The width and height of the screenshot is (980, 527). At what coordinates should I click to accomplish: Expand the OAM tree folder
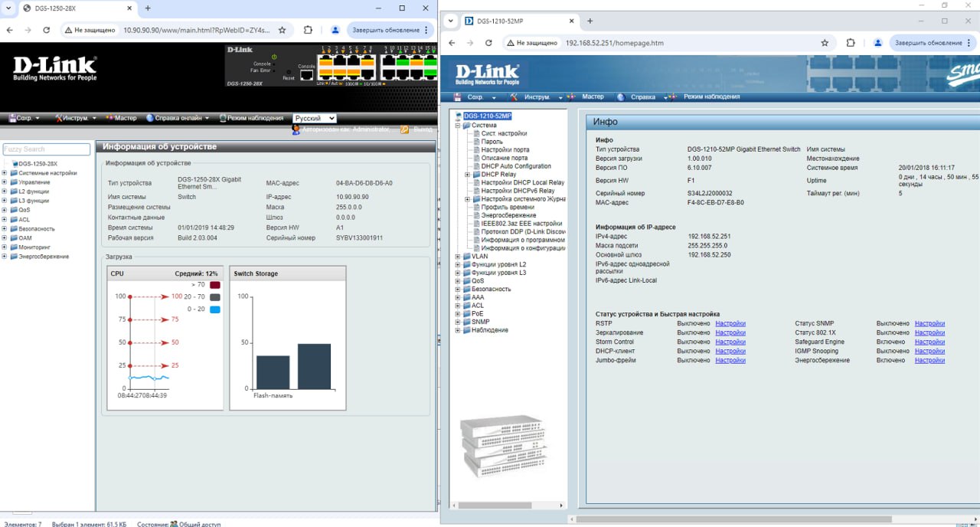(x=4, y=238)
